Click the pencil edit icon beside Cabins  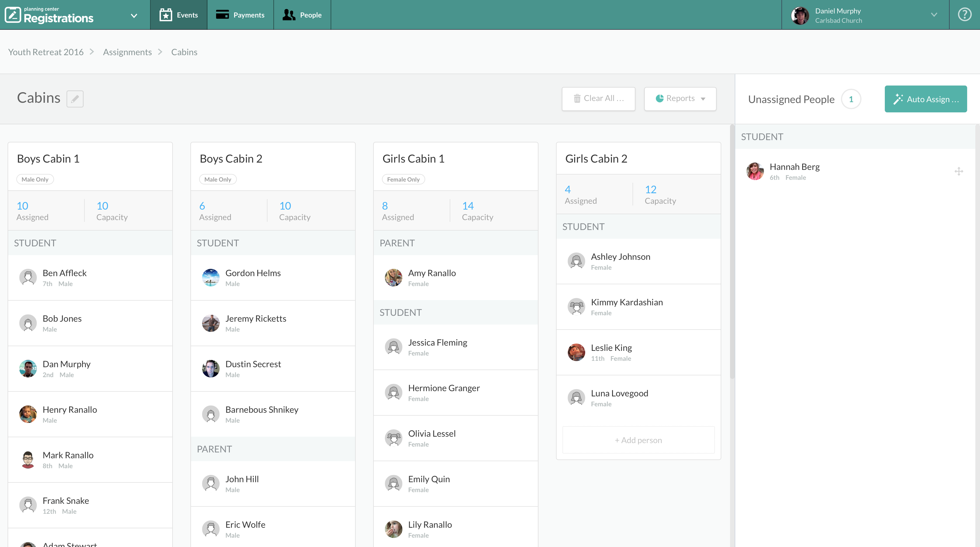click(x=75, y=99)
